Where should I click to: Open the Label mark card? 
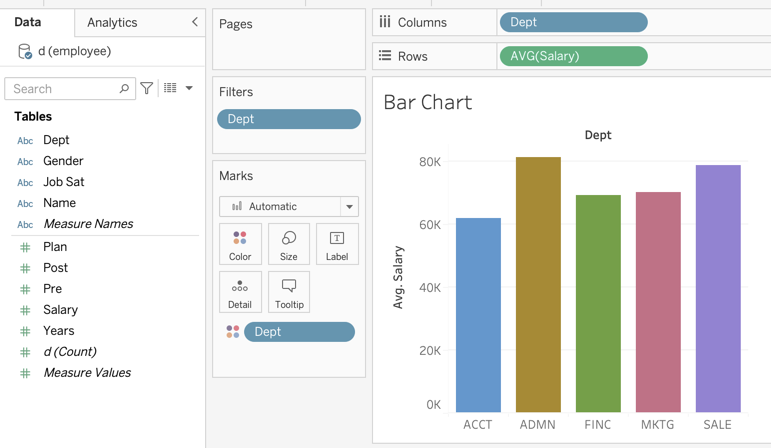pyautogui.click(x=337, y=244)
